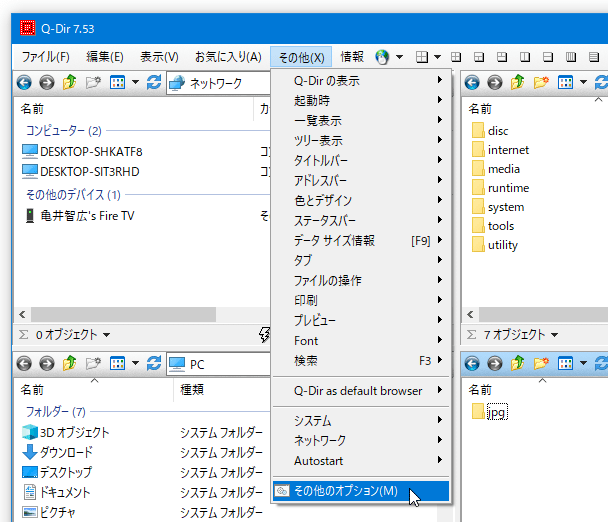Select two-pane stacked layout icon
Image resolution: width=608 pixels, height=522 pixels.
[548, 57]
